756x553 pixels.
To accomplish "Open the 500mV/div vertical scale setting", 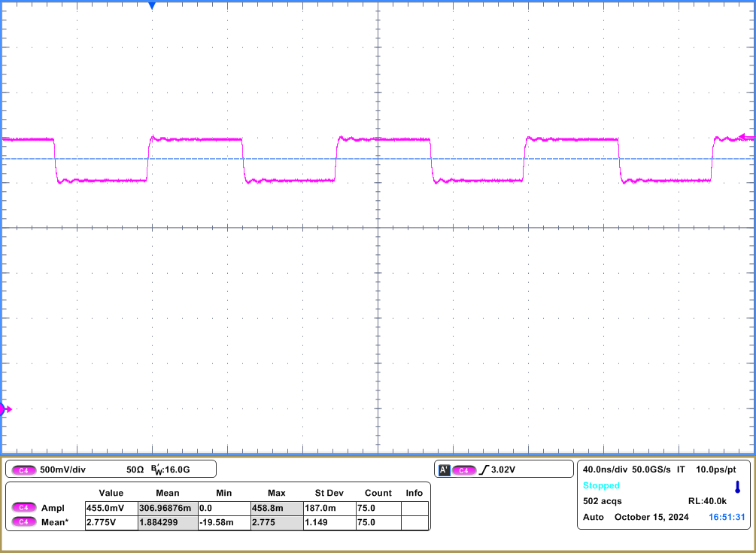I will click(64, 468).
